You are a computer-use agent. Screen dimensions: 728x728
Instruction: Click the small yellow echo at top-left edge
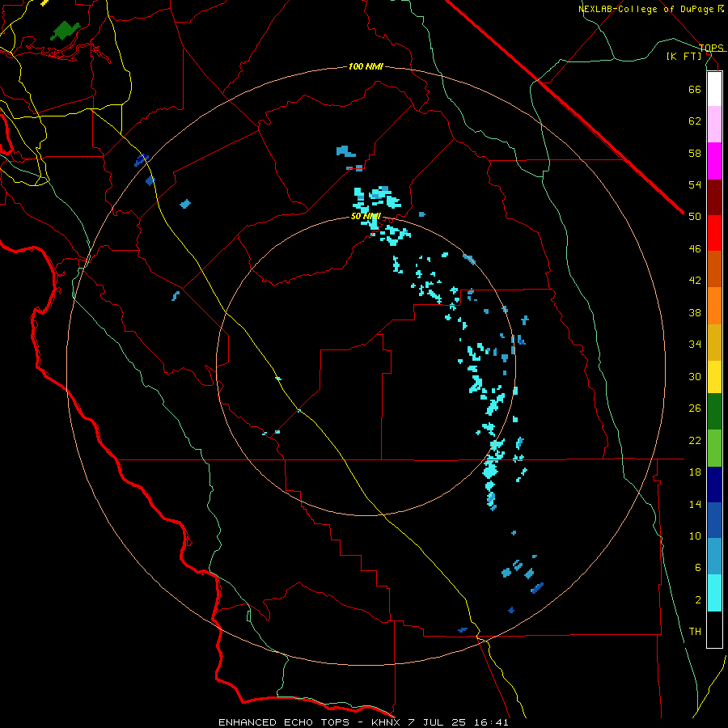(44, 2)
